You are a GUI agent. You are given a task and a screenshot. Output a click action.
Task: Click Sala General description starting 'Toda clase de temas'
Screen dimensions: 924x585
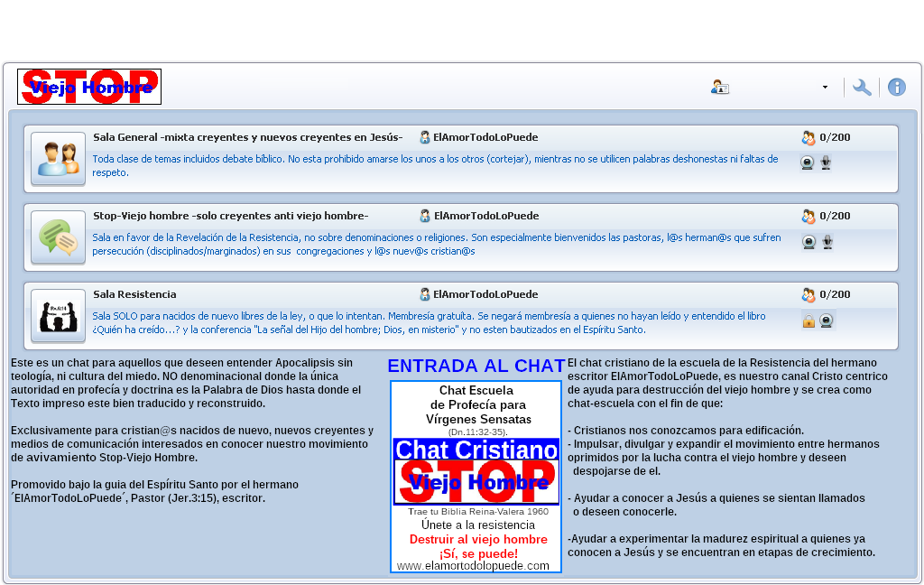click(435, 166)
